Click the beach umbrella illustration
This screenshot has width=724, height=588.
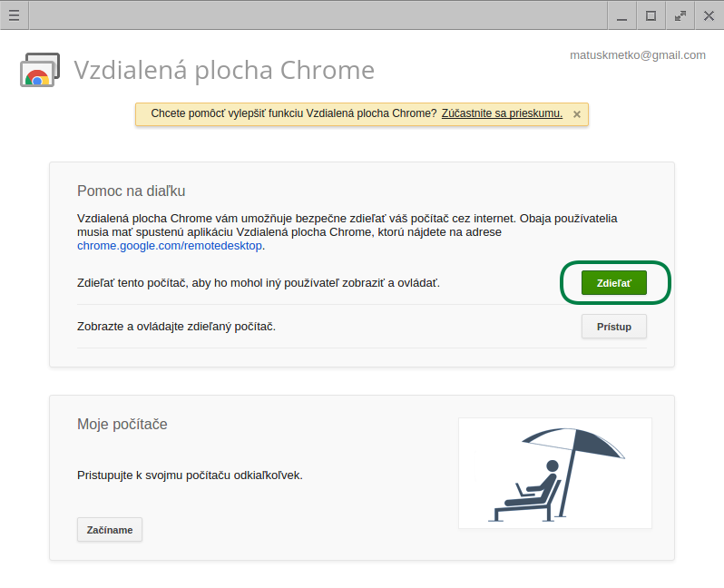555,473
